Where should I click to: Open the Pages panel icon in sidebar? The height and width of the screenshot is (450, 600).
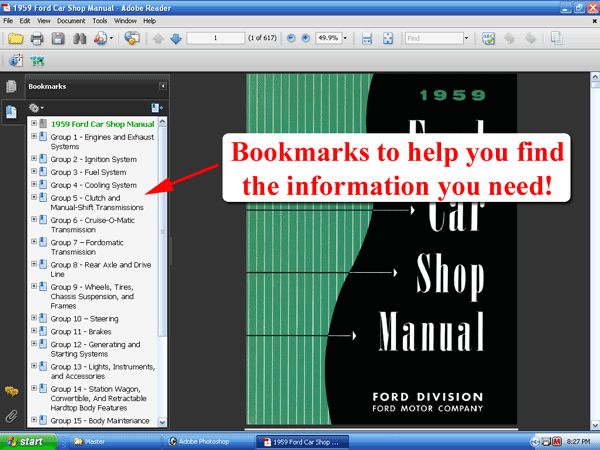11,86
